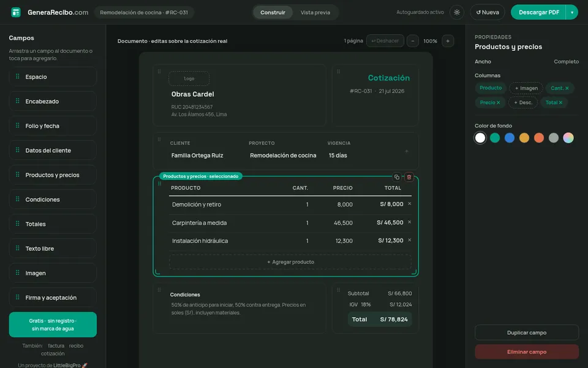Select the Espacio field drag handle icon

[17, 77]
